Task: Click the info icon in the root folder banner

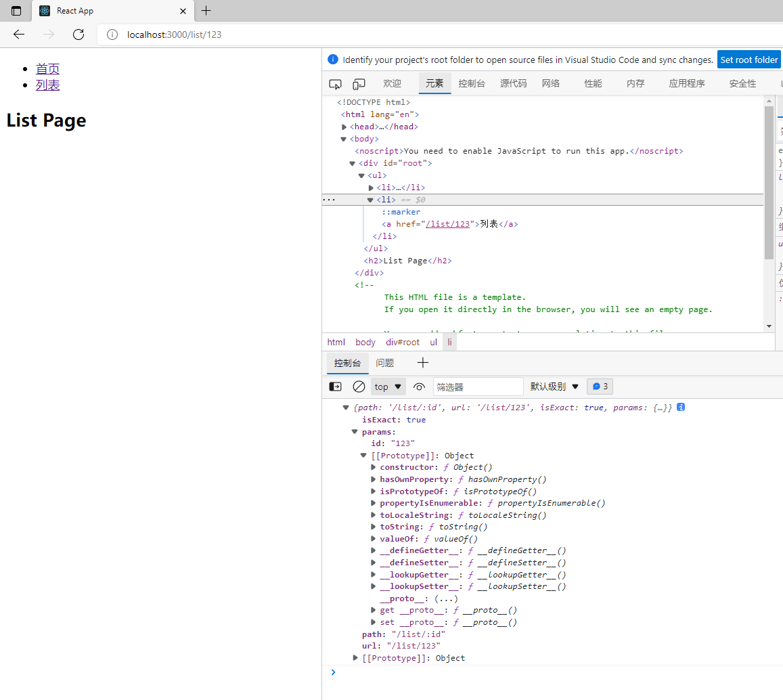Action: click(332, 60)
